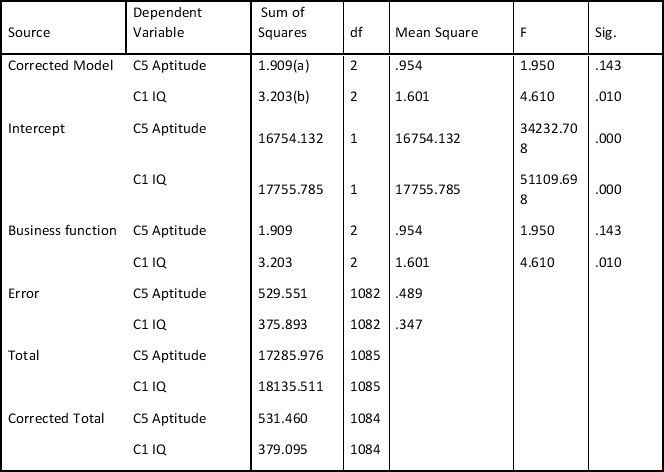Click the Error mean square '.347'
Image resolution: width=664 pixels, height=472 pixels.
tap(409, 324)
